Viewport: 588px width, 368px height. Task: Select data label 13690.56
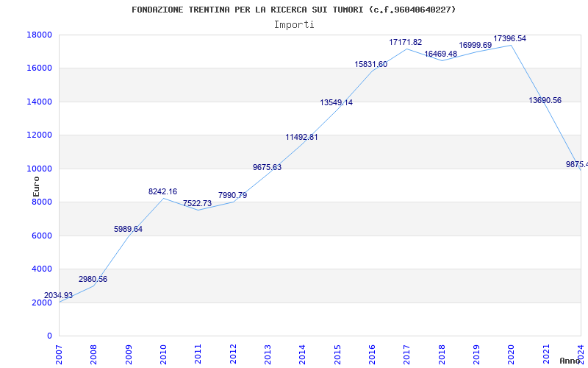click(545, 101)
